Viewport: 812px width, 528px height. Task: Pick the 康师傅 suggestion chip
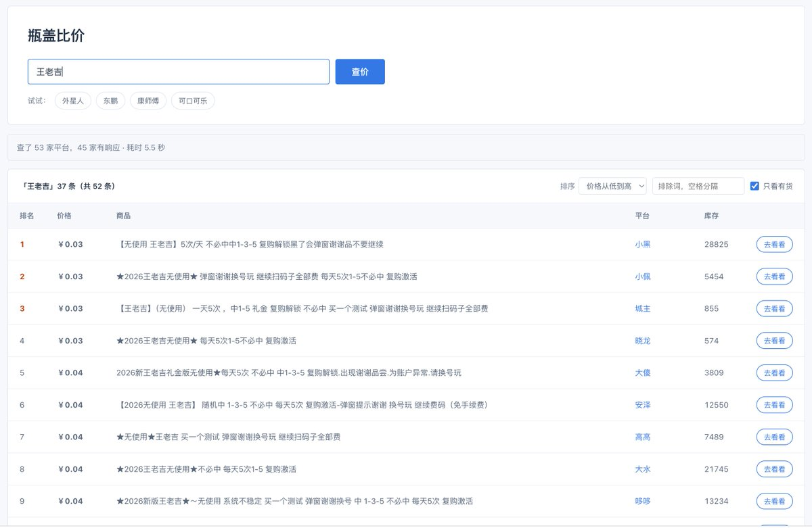coord(148,101)
